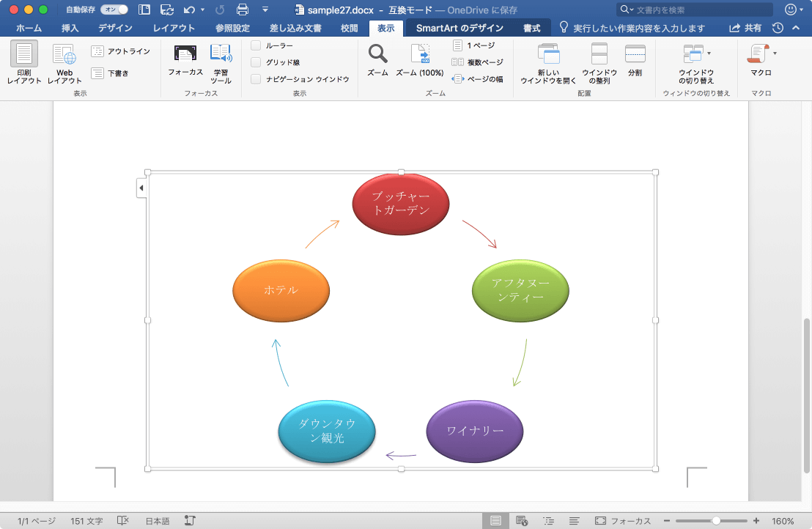Open the Zoom dialog magnifier

pos(377,60)
